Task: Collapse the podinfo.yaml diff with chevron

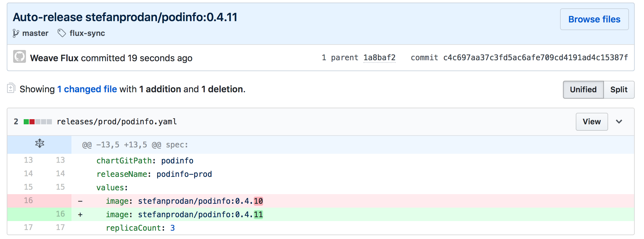Action: (619, 122)
